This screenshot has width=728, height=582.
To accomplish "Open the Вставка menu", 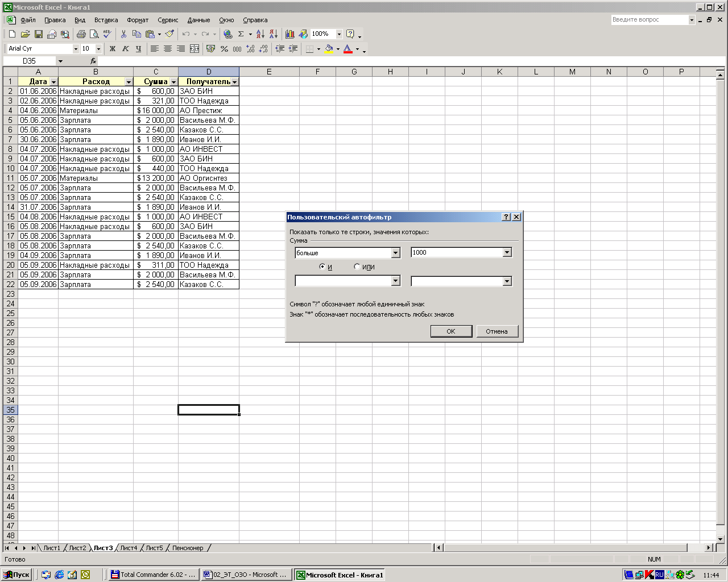I will pos(106,20).
